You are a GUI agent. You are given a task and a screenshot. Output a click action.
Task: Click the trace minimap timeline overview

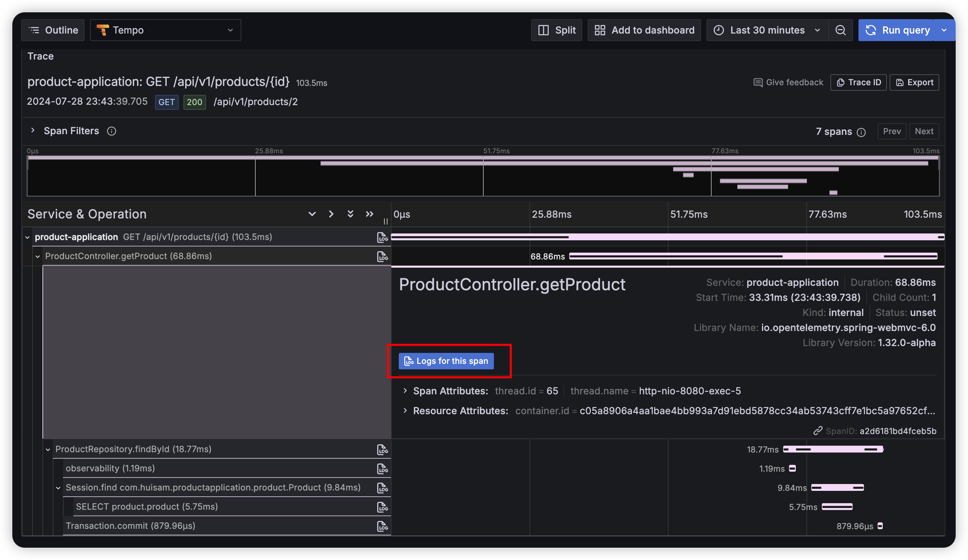point(483,177)
